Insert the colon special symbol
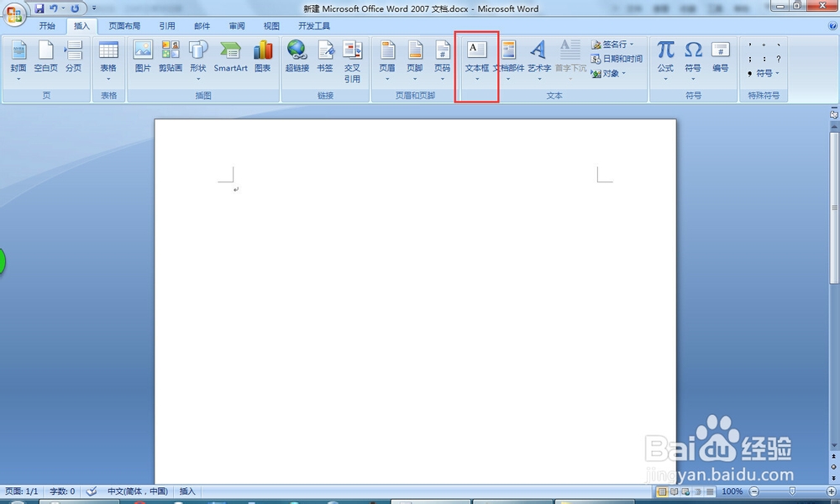 (764, 59)
